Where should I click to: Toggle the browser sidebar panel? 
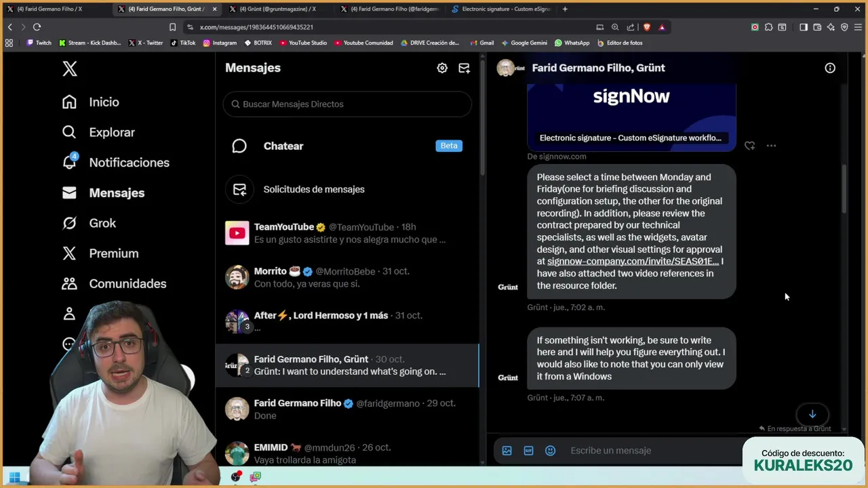point(803,27)
